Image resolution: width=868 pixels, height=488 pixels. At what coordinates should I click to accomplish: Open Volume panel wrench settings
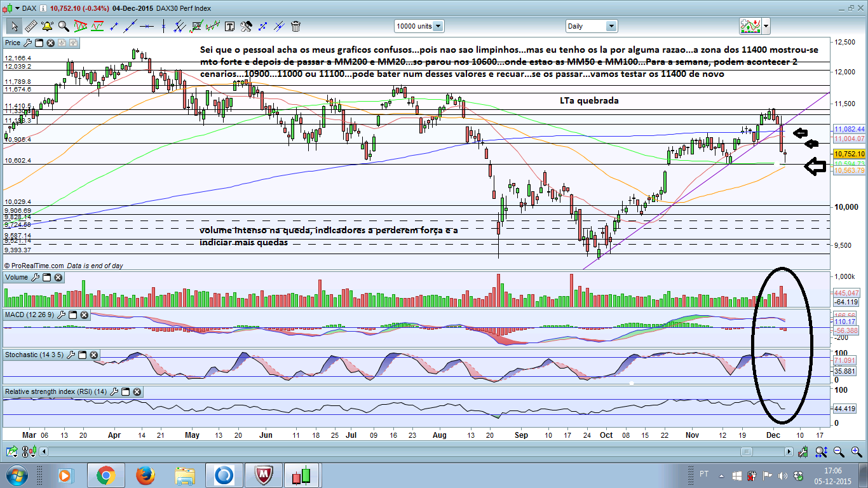click(x=36, y=277)
